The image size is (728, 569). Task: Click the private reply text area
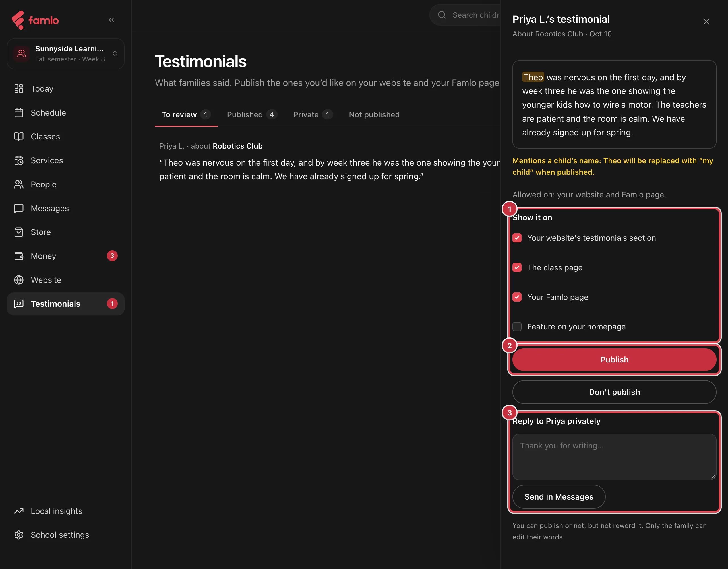[x=614, y=457]
